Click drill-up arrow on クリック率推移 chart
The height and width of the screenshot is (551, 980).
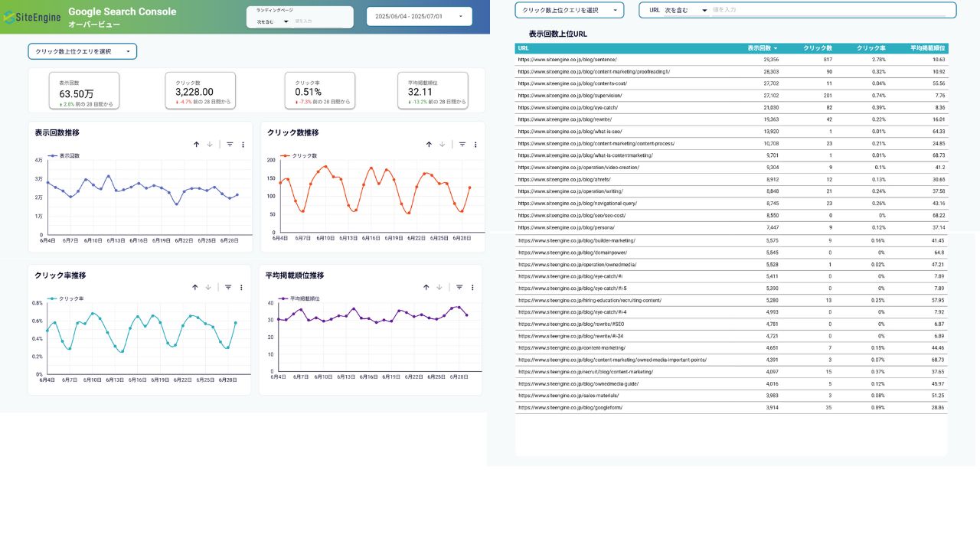click(x=195, y=287)
